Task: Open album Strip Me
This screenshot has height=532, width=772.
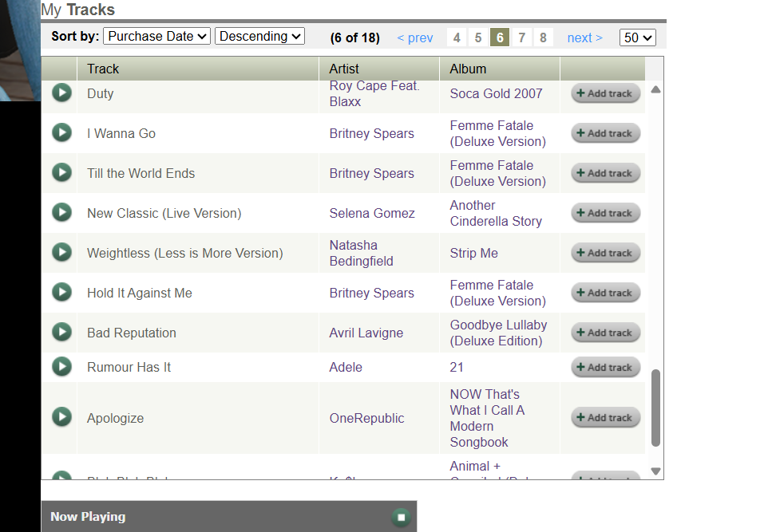Action: click(x=473, y=253)
